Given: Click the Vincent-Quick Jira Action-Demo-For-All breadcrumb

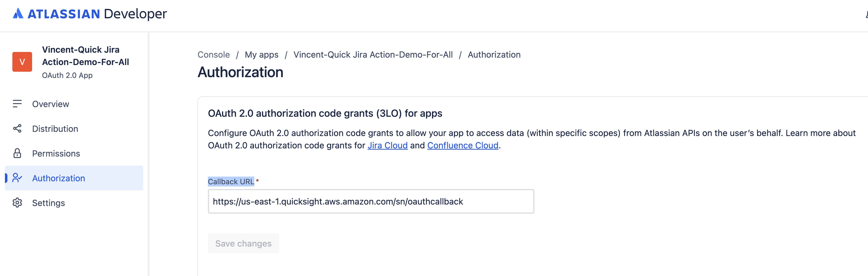Looking at the screenshot, I should [x=373, y=54].
